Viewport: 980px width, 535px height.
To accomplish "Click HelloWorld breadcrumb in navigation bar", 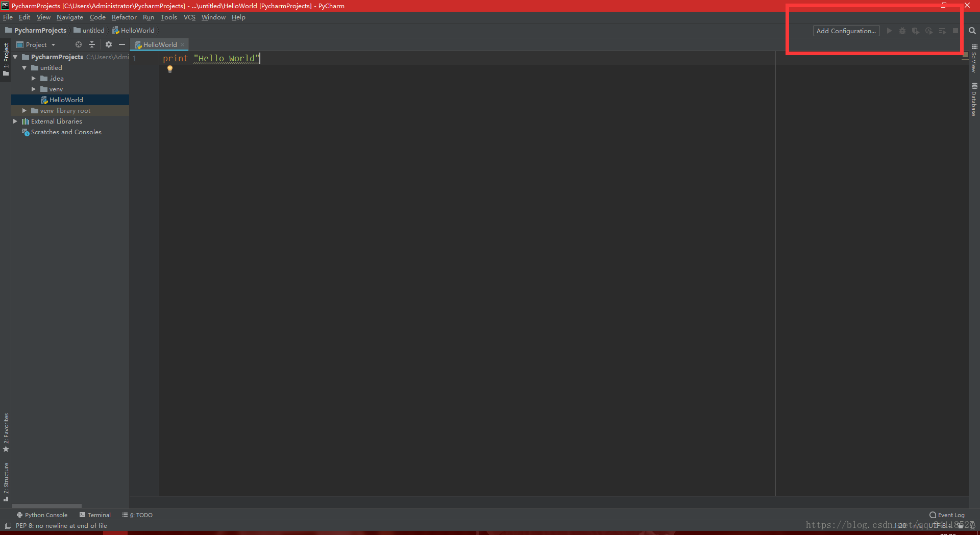I will click(133, 30).
